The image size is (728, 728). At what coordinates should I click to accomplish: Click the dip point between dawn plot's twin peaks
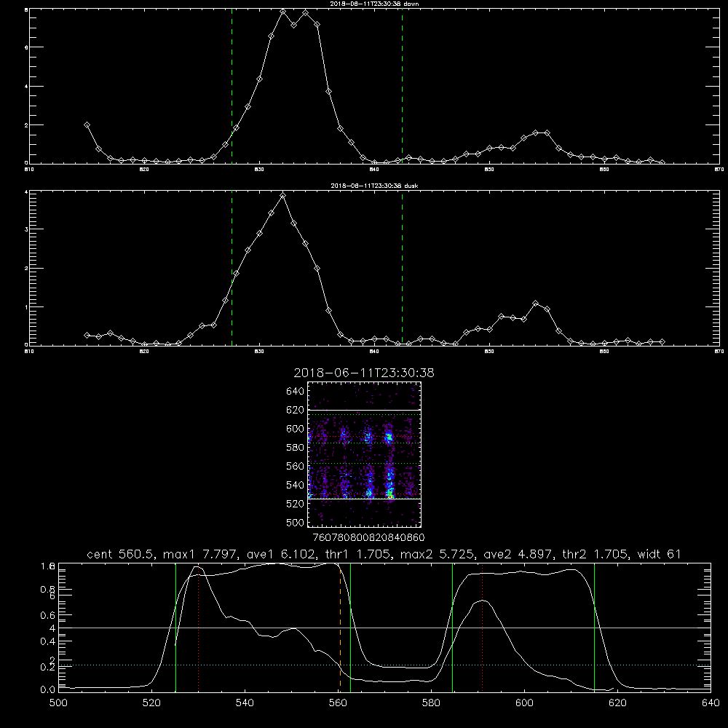(x=294, y=25)
